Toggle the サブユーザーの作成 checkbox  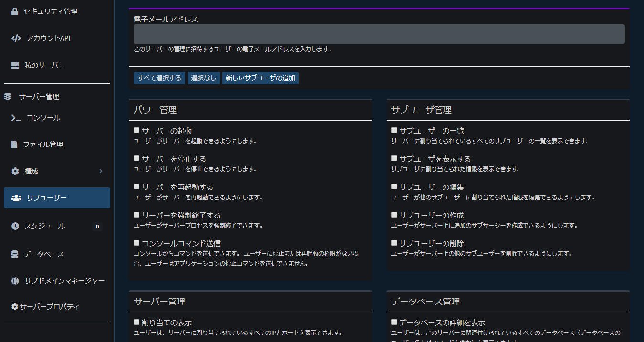pyautogui.click(x=394, y=215)
